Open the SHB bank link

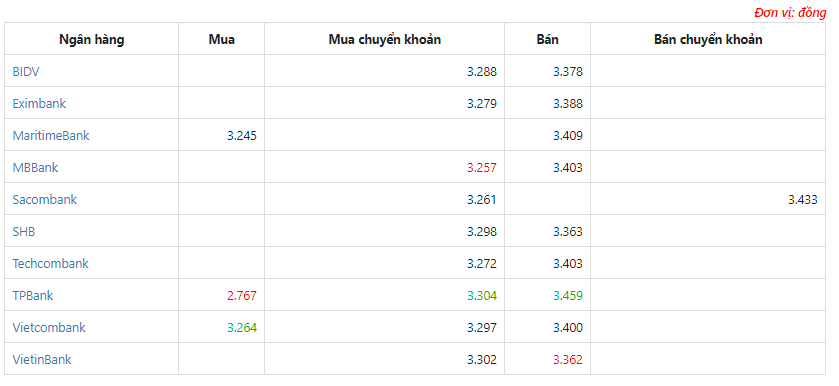tap(24, 232)
